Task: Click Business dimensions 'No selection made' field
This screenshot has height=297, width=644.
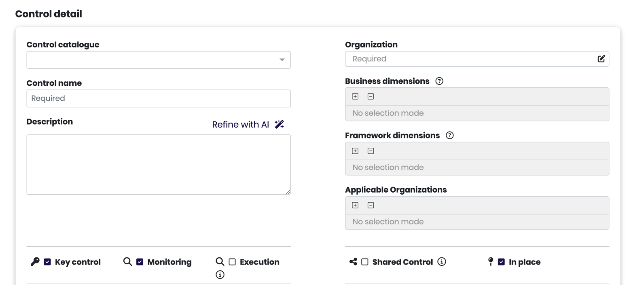Action: tap(477, 113)
